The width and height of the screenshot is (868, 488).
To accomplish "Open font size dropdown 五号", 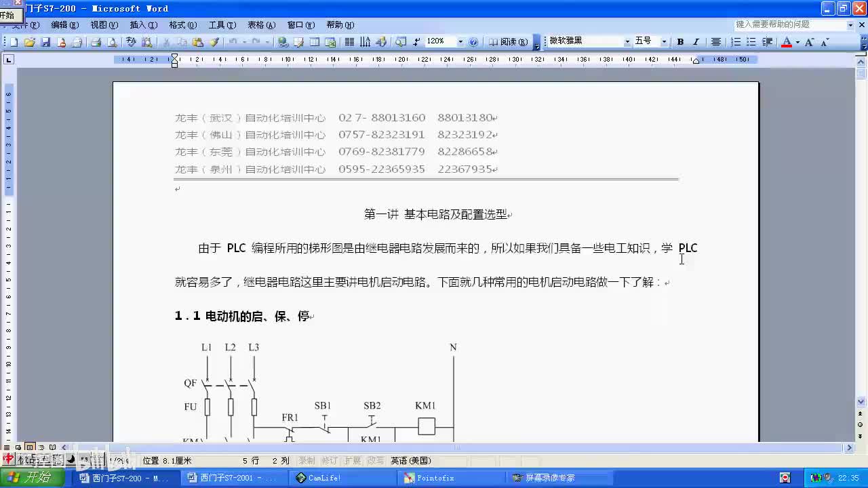I will pyautogui.click(x=664, y=42).
